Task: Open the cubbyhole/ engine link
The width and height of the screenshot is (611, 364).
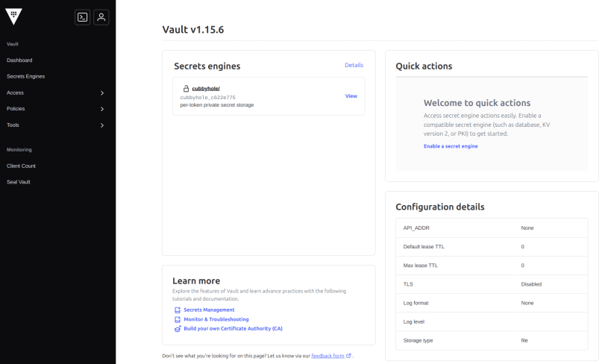Action: [x=206, y=89]
